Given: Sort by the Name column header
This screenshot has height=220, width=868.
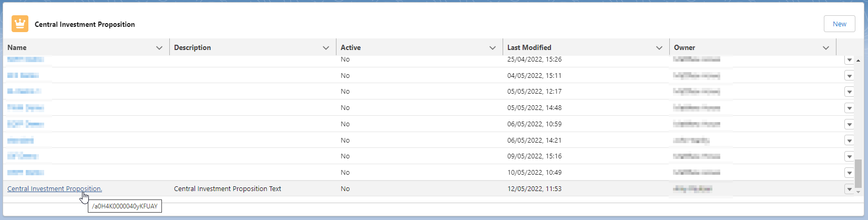Looking at the screenshot, I should (x=17, y=47).
